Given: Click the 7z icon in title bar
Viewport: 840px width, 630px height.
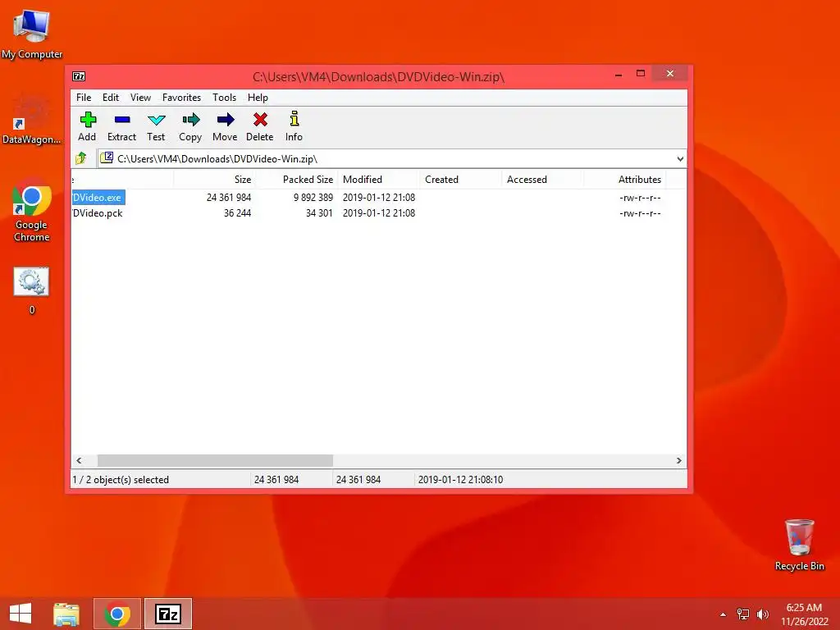Looking at the screenshot, I should pyautogui.click(x=79, y=76).
